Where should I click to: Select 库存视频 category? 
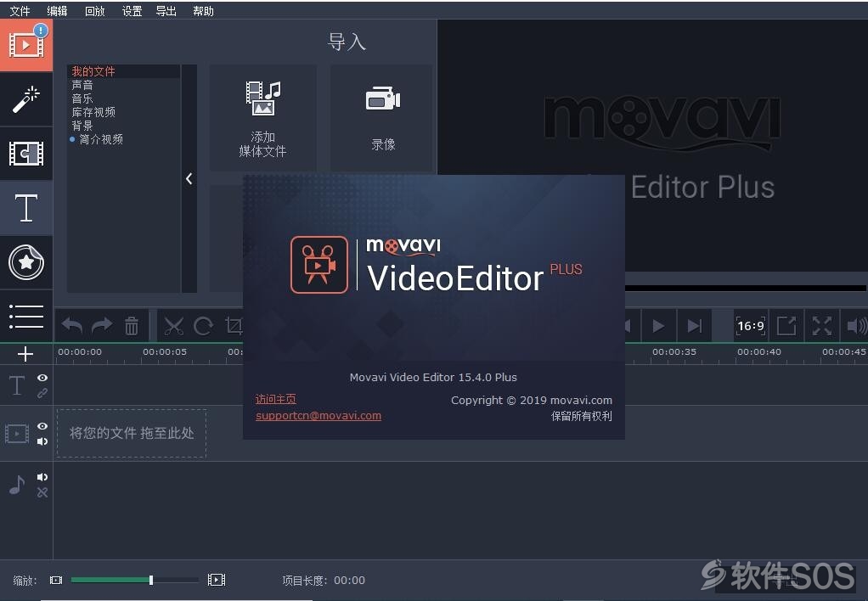click(93, 112)
